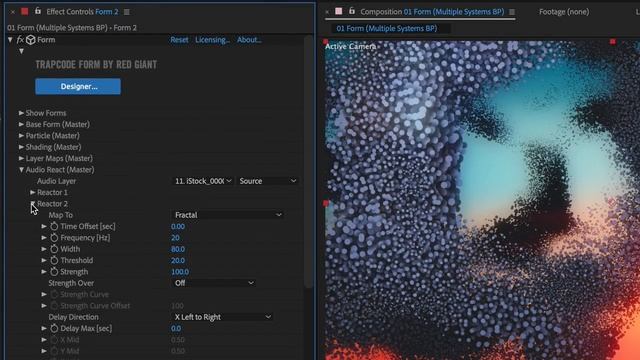The height and width of the screenshot is (360, 640).
Task: Click the Width value 80.0
Action: [x=178, y=249]
